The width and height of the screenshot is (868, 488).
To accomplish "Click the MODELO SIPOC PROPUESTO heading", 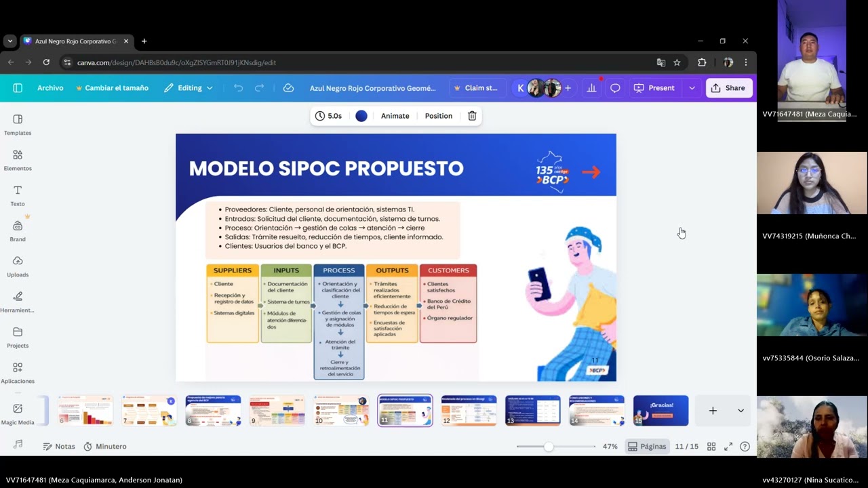I will (x=326, y=169).
